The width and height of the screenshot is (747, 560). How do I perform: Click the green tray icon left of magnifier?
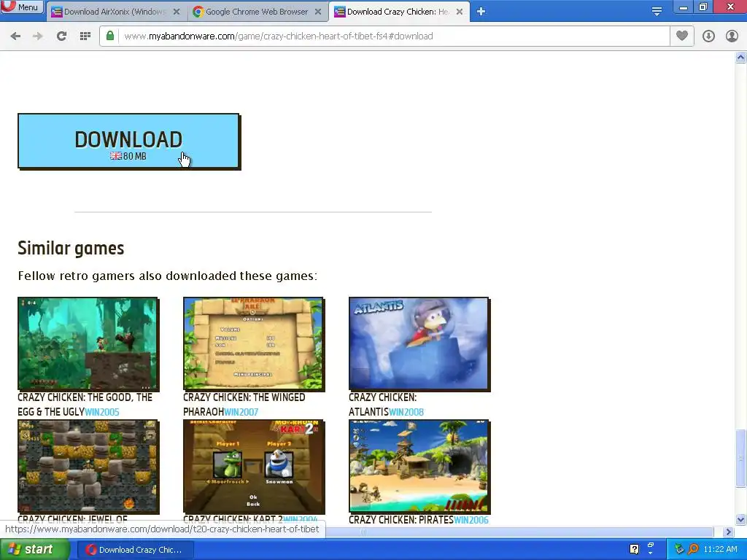point(679,549)
